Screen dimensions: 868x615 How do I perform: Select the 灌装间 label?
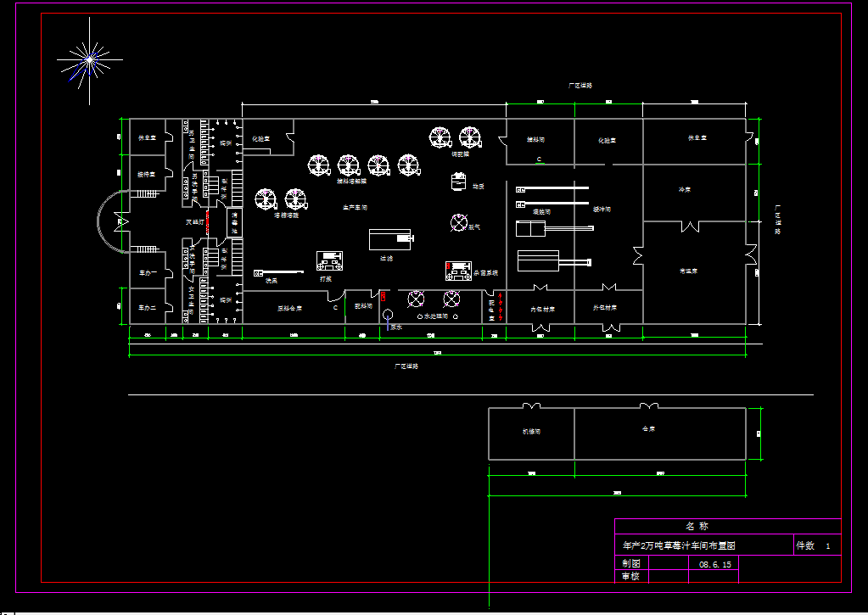coord(541,211)
